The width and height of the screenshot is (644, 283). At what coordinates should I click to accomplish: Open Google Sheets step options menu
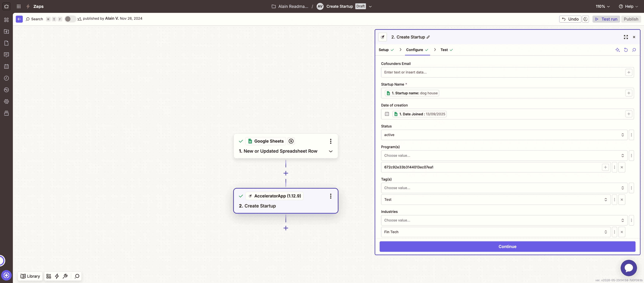tap(330, 141)
